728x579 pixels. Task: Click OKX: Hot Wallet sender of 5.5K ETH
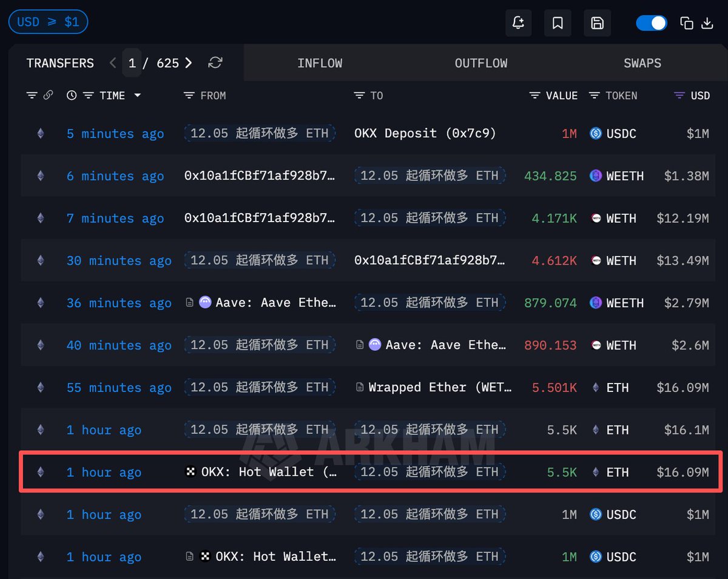[x=261, y=472]
